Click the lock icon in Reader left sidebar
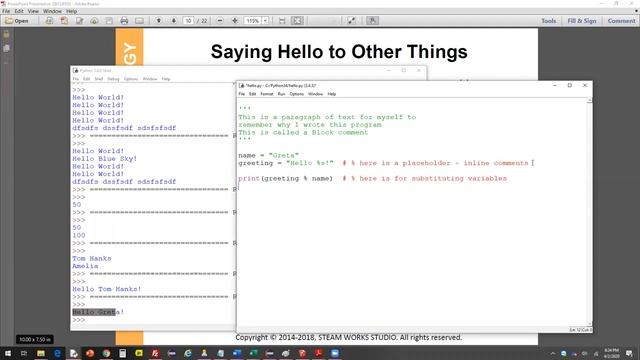This screenshot has height=360, width=640. coord(6,34)
